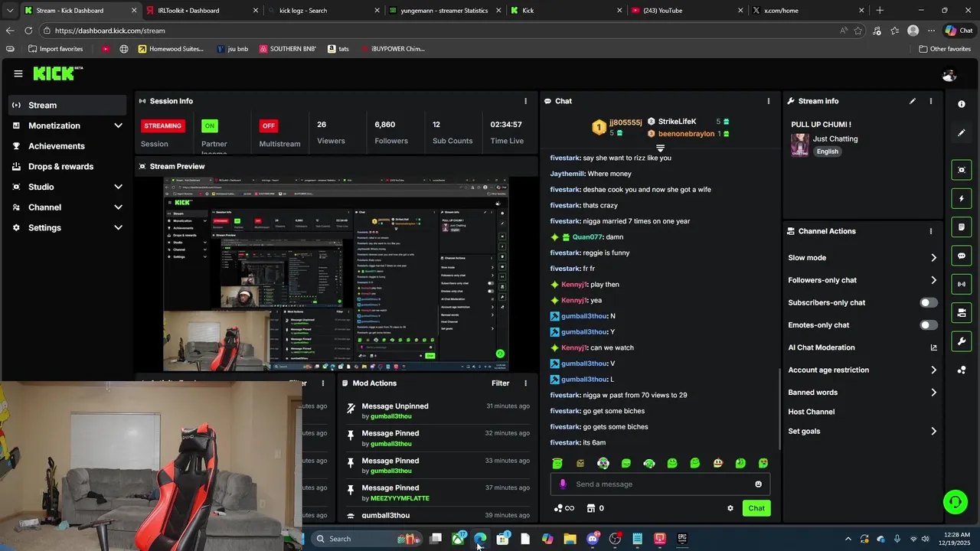Viewport: 980px width, 551px height.
Task: Expand Settings sidebar section
Action: (x=118, y=228)
